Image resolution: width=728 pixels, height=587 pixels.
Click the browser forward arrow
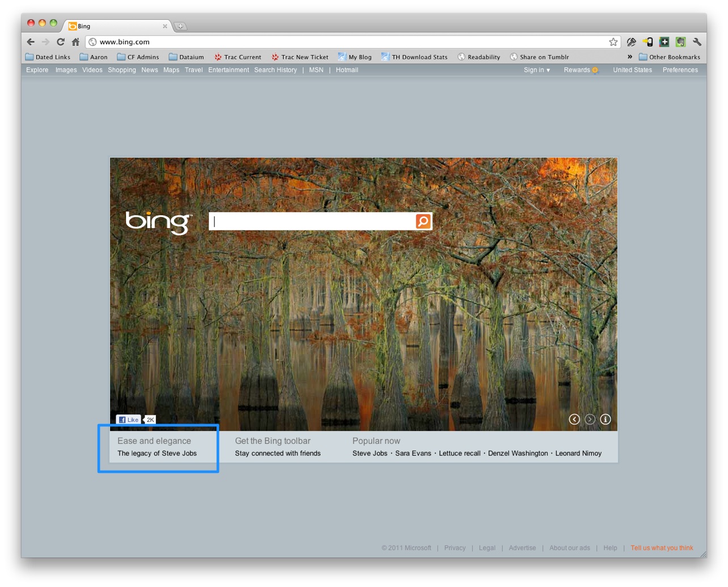tap(45, 42)
